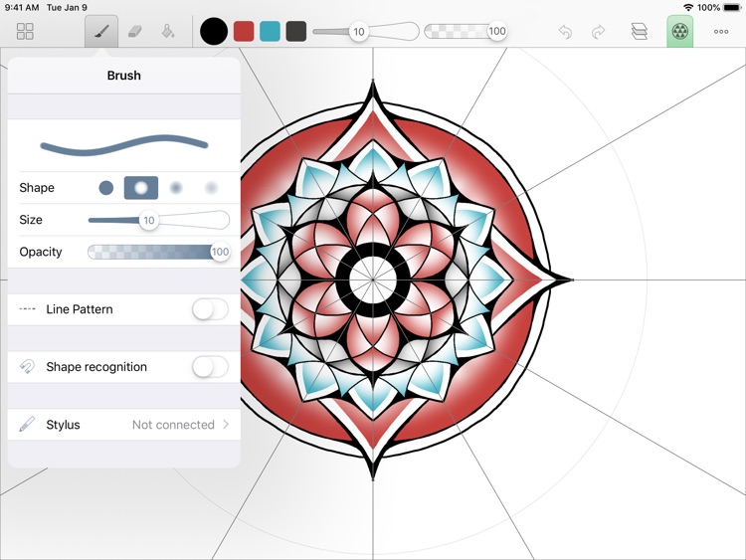Enable the Shape recognition switch
The height and width of the screenshot is (560, 746).
[210, 367]
